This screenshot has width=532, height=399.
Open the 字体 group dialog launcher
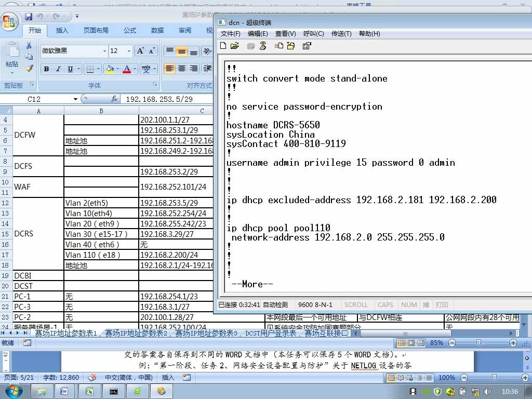click(155, 84)
